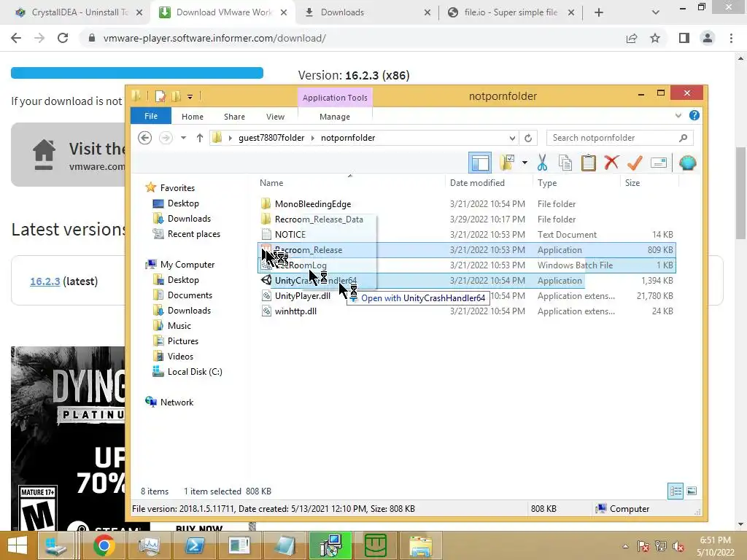Click the Chrome URL address bar
The image size is (747, 560).
pos(352,38)
